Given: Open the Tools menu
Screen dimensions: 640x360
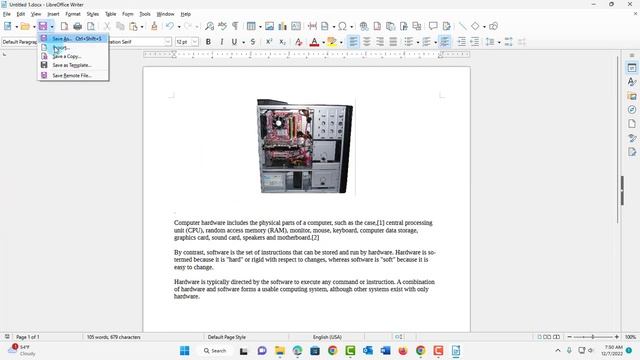Looking at the screenshot, I should [145, 14].
